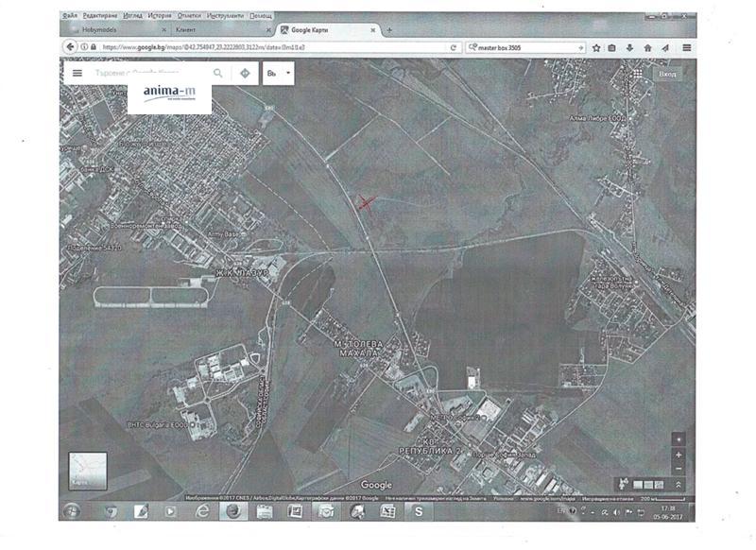Open directions via the diamond arrow icon

click(245, 73)
